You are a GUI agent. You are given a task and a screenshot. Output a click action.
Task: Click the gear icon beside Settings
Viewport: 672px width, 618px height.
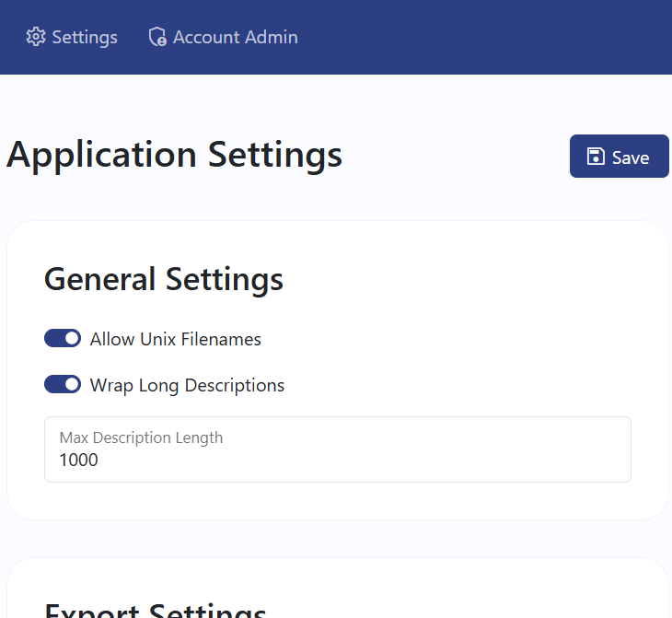point(36,37)
